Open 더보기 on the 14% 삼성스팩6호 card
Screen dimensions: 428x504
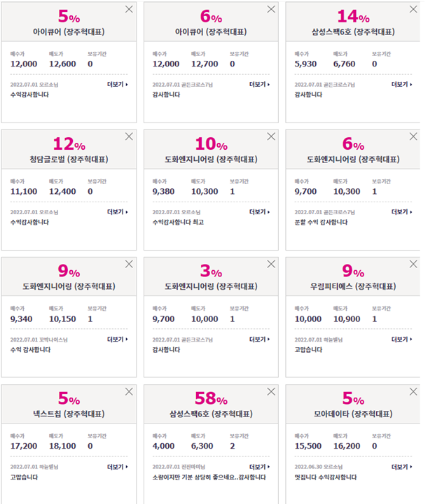click(401, 84)
